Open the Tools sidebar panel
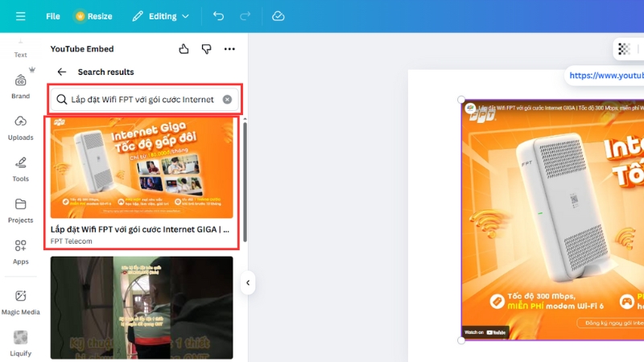 pos(20,167)
